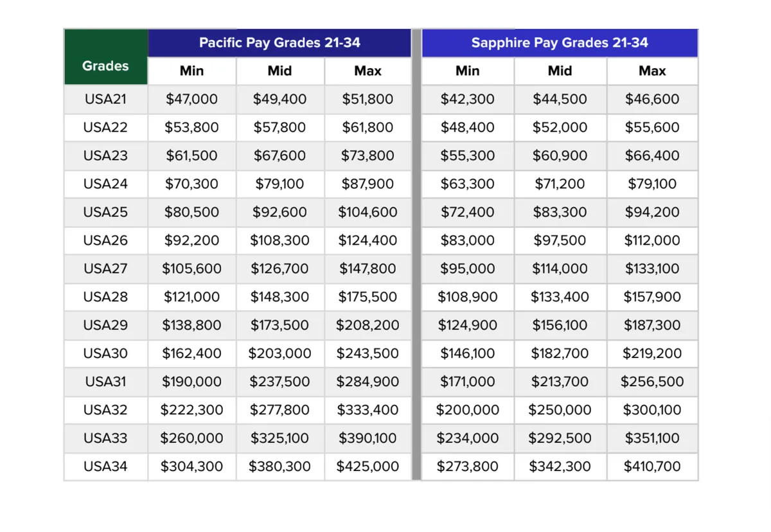Click the Min column header under Pacific
Viewport: 771px width, 532px height.
[x=191, y=71]
